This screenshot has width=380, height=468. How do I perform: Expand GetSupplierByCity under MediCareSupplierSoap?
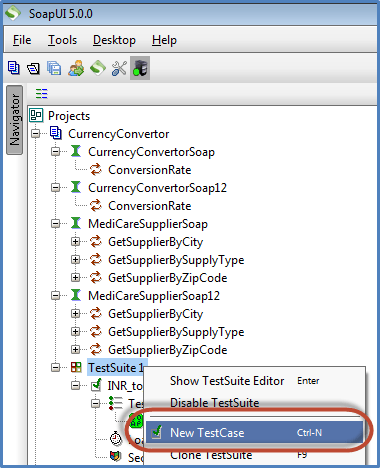pos(75,242)
